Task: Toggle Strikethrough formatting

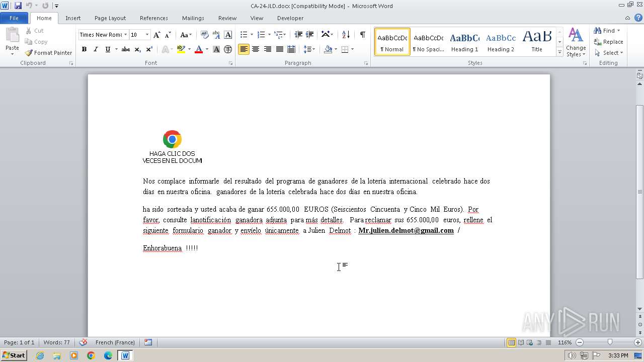Action: (126, 49)
